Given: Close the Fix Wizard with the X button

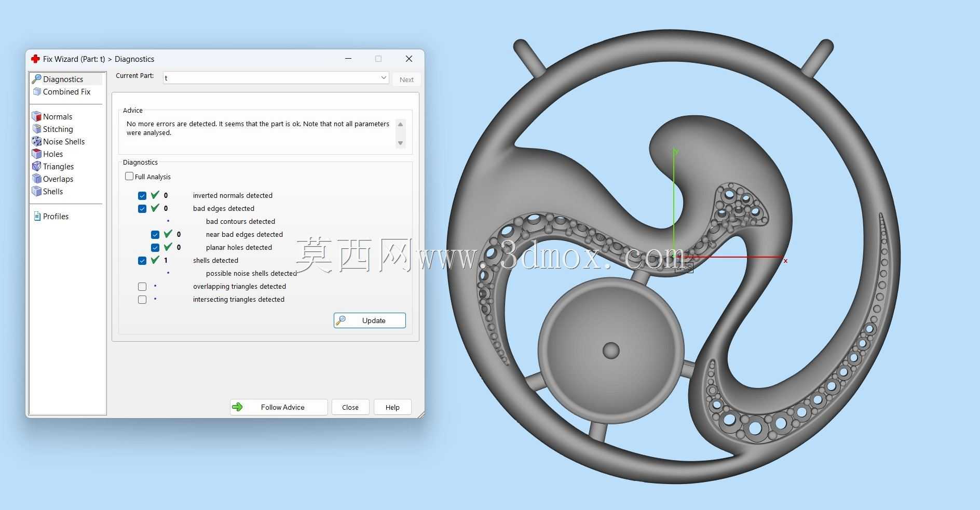Looking at the screenshot, I should [x=409, y=59].
